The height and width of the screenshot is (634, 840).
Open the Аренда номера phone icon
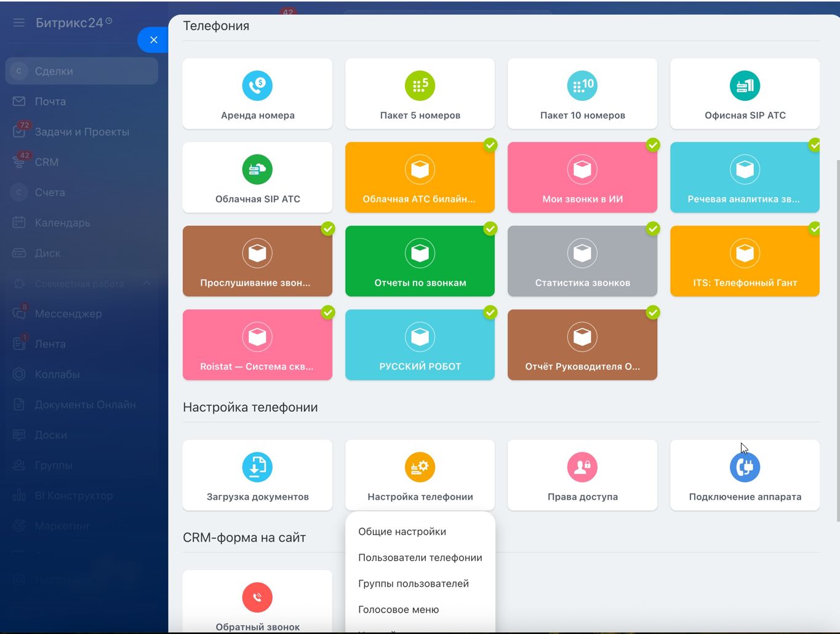257,86
